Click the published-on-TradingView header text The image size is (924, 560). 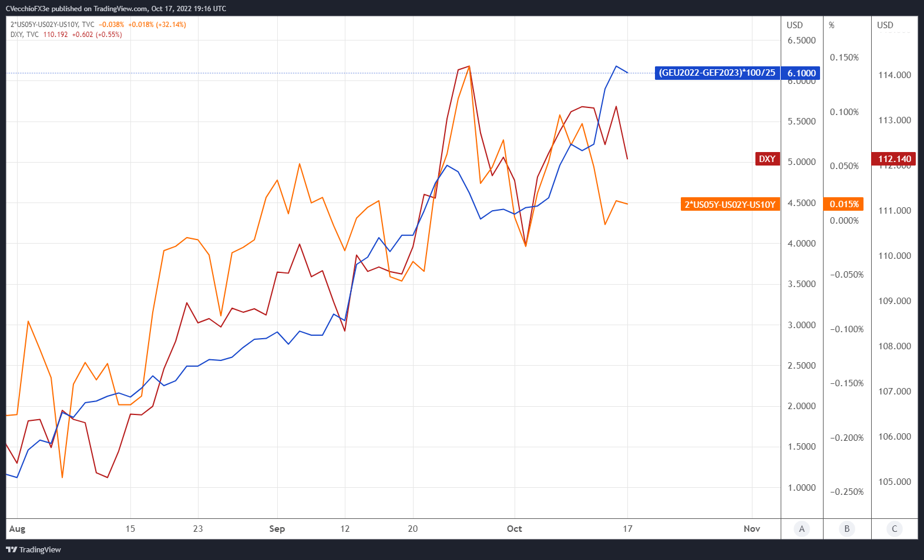[x=116, y=9]
